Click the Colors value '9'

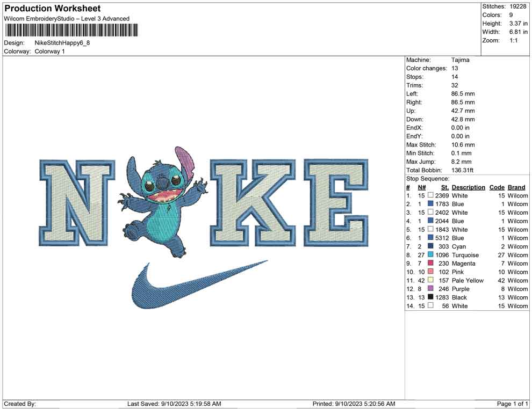point(511,15)
